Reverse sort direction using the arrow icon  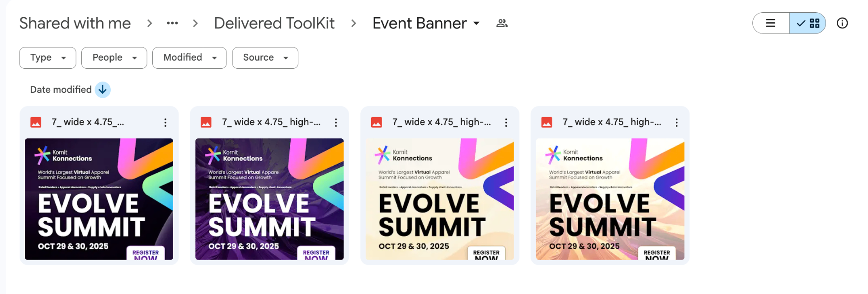point(103,90)
